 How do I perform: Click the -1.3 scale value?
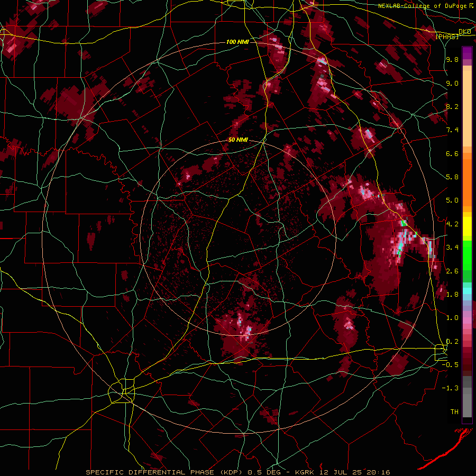click(450, 388)
